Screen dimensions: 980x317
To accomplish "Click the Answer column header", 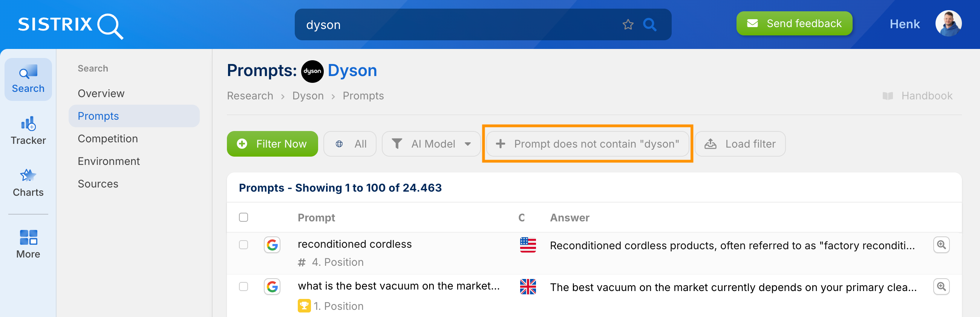I will pos(570,218).
